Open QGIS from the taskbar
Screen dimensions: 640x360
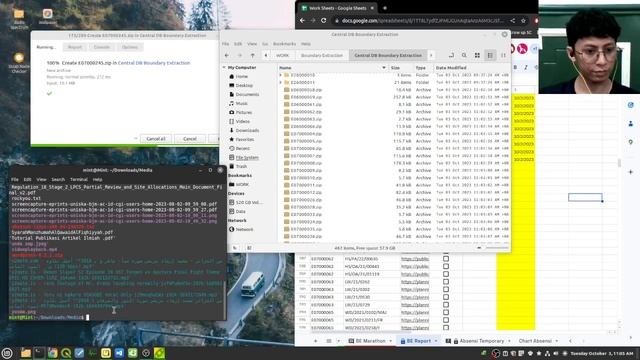pyautogui.click(x=66, y=353)
